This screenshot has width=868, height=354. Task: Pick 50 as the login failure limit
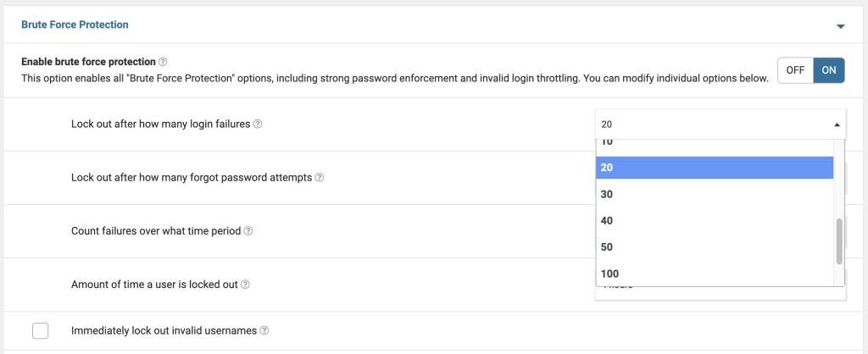point(607,246)
